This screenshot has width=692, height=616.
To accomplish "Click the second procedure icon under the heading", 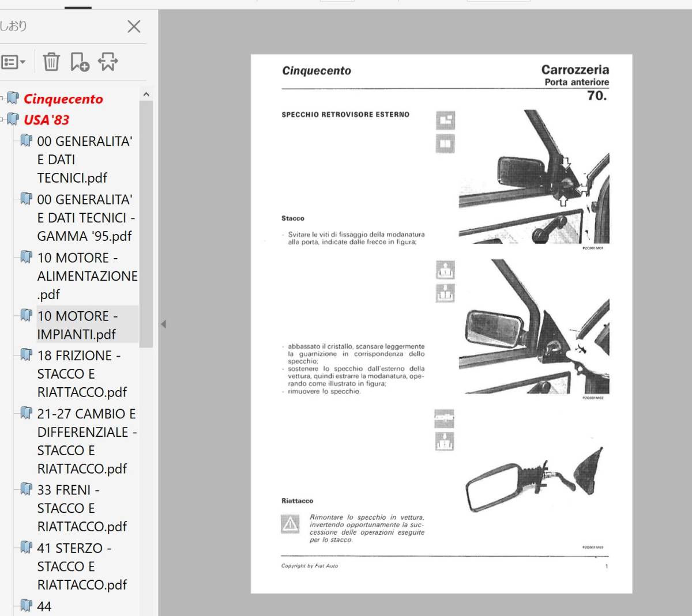I will (445, 143).
